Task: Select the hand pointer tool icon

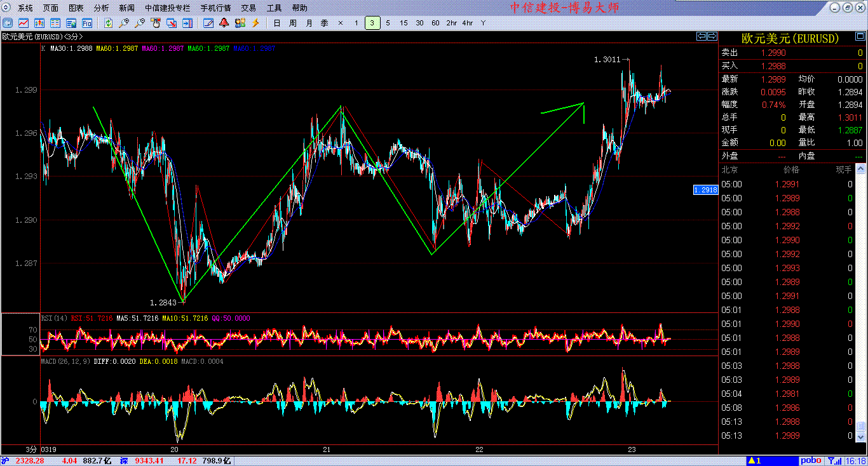Action: coord(156,23)
